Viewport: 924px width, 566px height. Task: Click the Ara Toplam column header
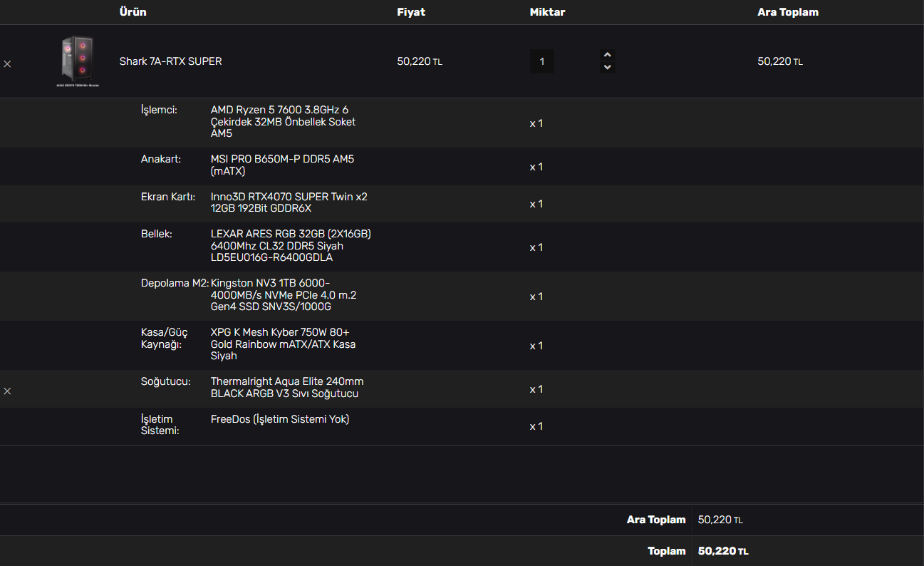point(787,12)
